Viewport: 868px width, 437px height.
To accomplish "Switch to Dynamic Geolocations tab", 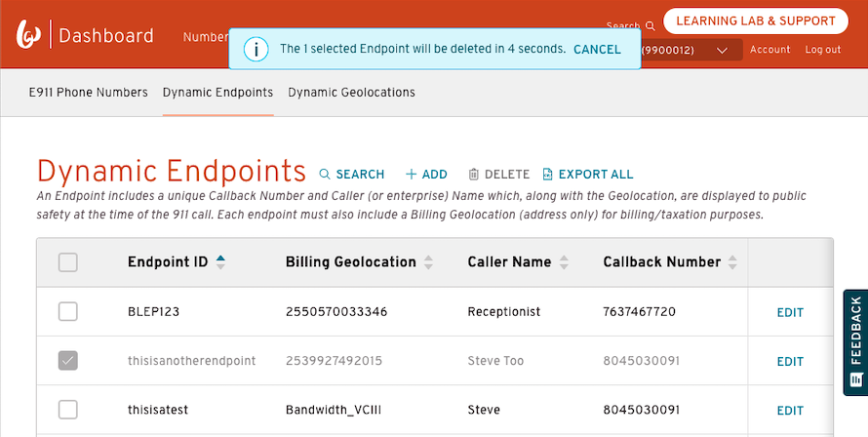I will coord(351,92).
